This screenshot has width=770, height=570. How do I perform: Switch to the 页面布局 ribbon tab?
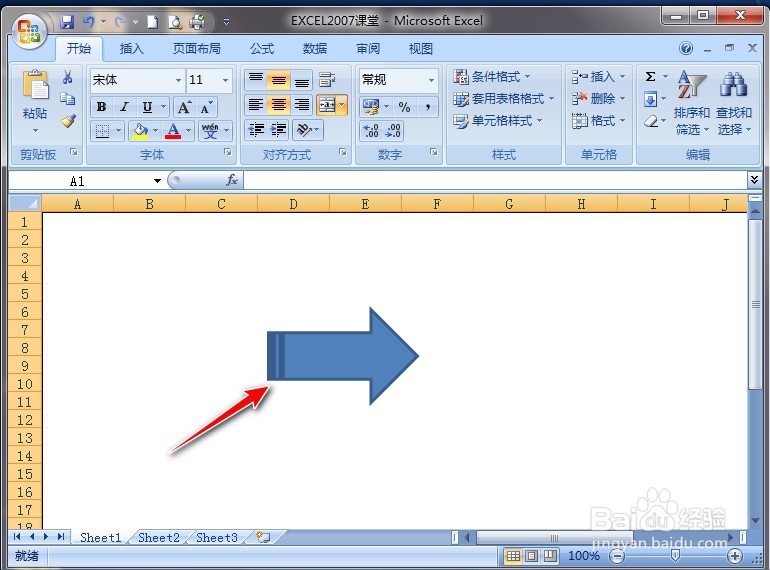(196, 49)
